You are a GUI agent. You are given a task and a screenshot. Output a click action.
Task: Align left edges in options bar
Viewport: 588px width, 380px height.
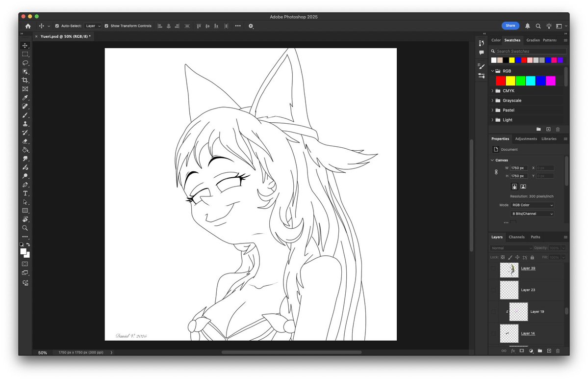point(160,26)
